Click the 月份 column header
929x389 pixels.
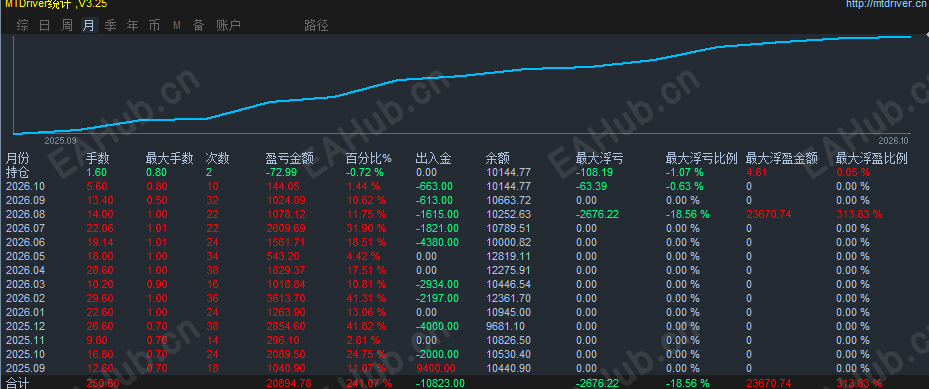click(x=17, y=159)
